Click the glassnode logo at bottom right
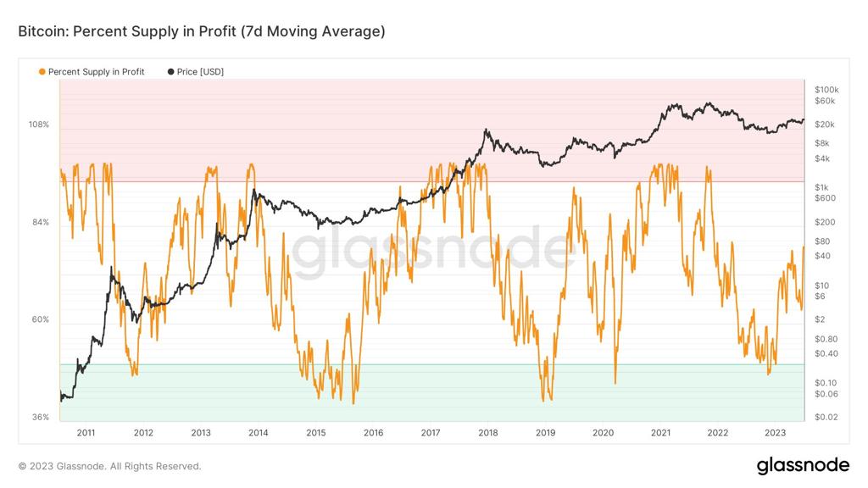 803,465
